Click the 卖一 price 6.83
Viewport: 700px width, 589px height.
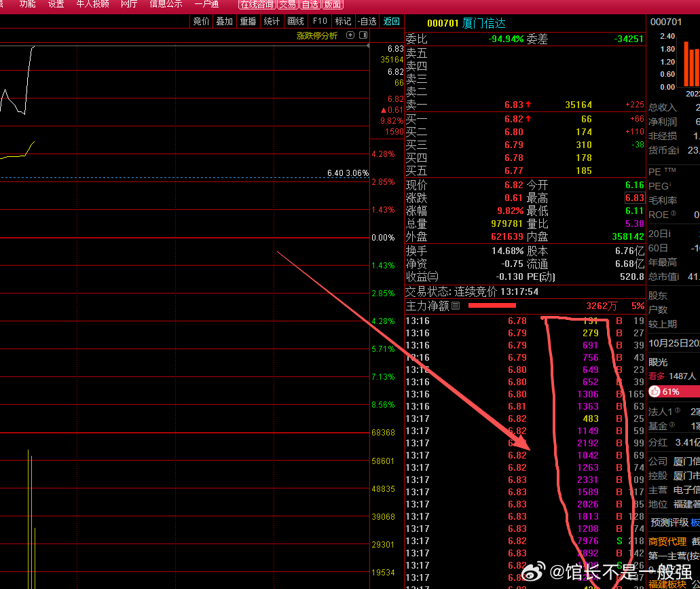click(x=514, y=105)
